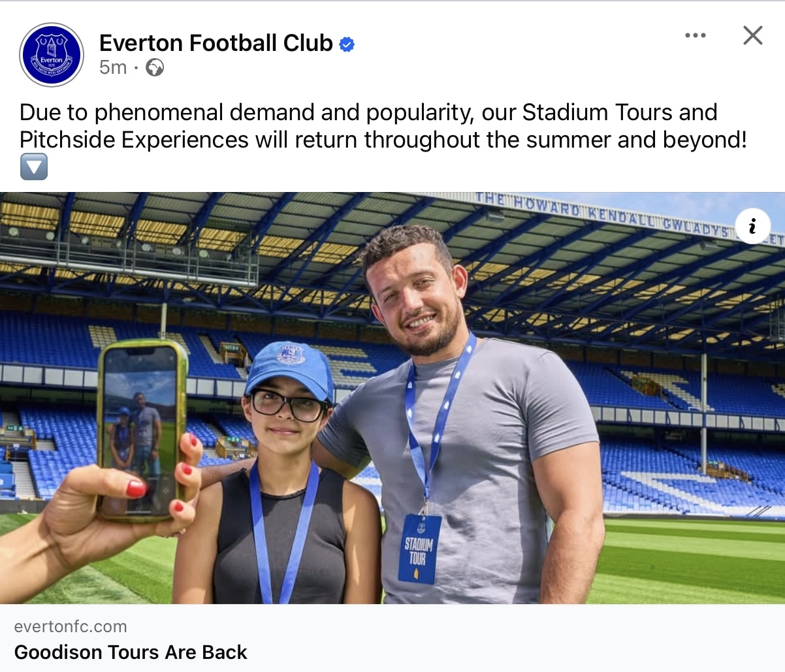The height and width of the screenshot is (672, 785).
Task: Click the info icon on the photo
Action: [752, 227]
